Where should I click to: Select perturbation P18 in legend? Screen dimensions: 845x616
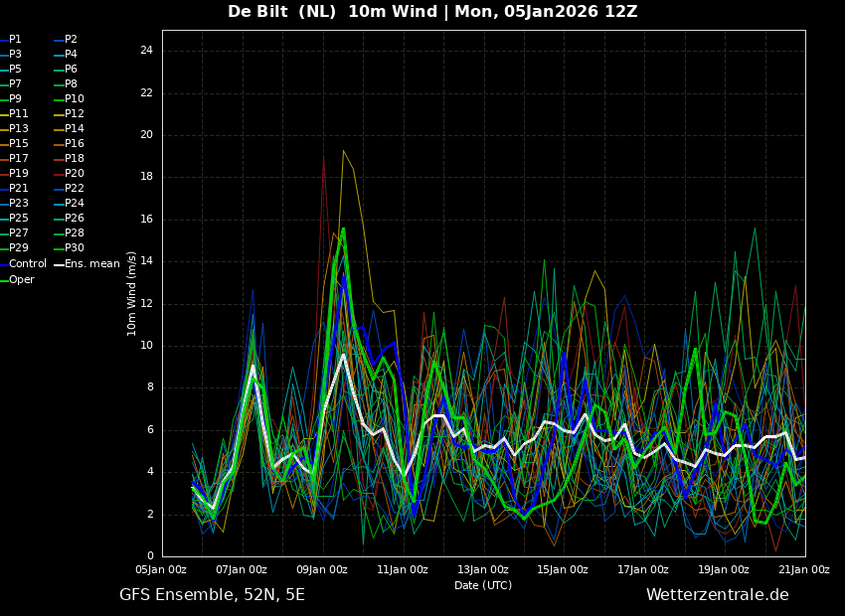click(x=70, y=158)
